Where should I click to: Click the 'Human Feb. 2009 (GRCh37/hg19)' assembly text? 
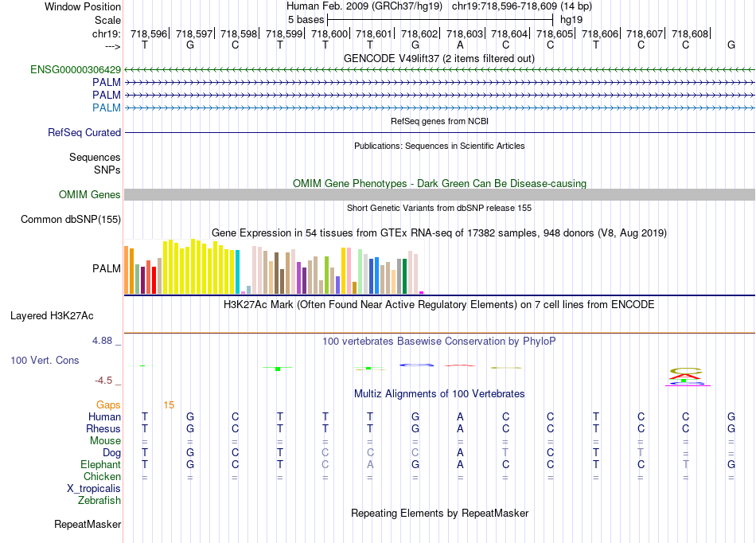364,6
